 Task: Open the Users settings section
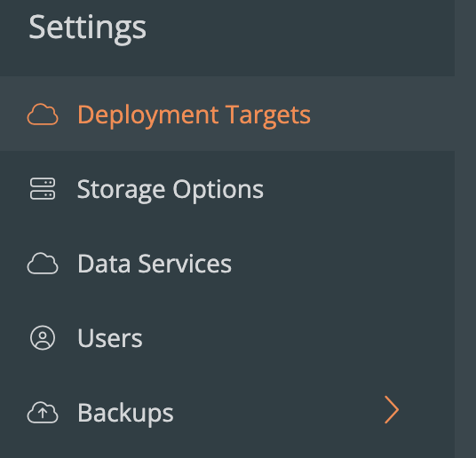(x=227, y=338)
